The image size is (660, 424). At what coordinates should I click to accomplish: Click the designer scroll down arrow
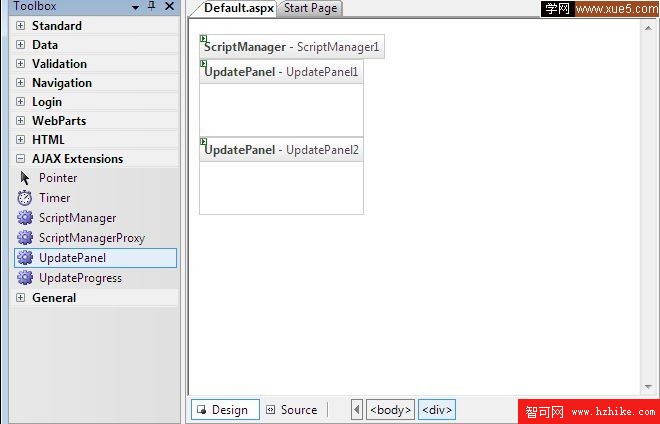pyautogui.click(x=648, y=387)
